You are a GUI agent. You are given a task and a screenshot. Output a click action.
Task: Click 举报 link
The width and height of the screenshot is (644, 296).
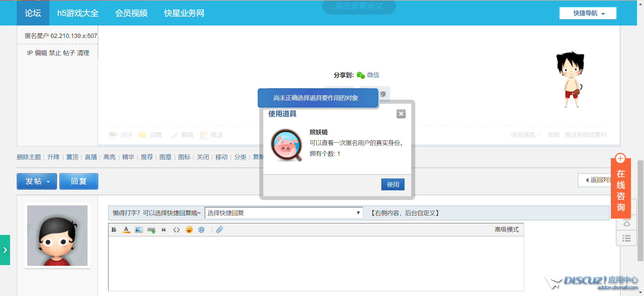[554, 135]
